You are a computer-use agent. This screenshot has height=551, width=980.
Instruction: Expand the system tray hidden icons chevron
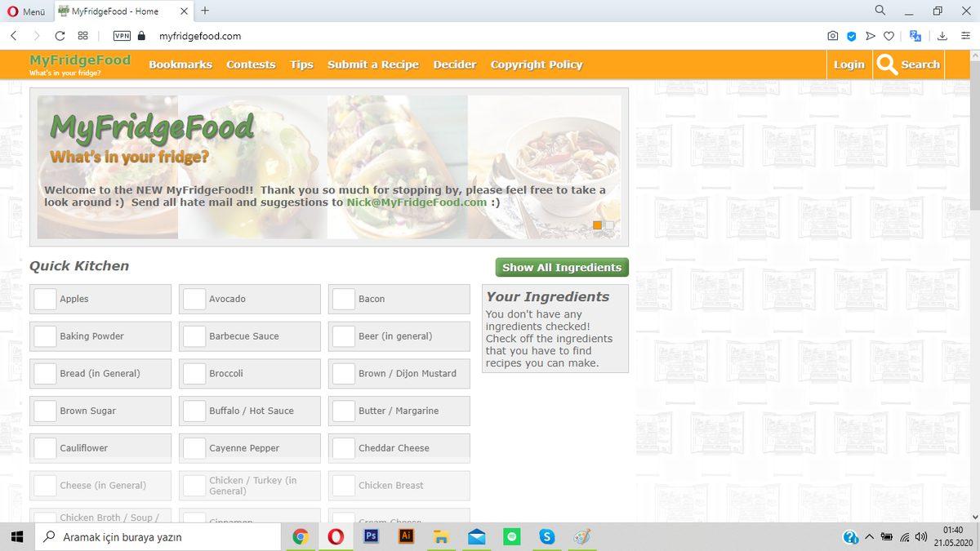(x=868, y=536)
